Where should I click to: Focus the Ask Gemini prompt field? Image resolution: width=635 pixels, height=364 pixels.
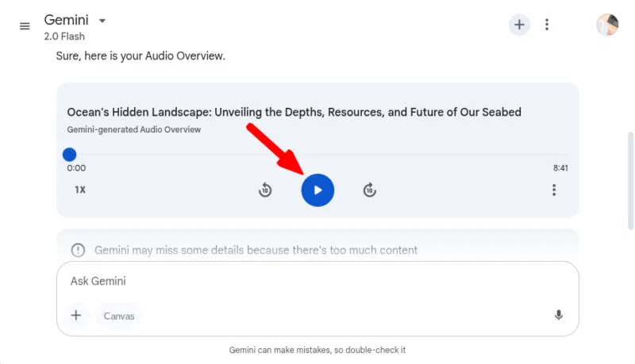click(317, 281)
